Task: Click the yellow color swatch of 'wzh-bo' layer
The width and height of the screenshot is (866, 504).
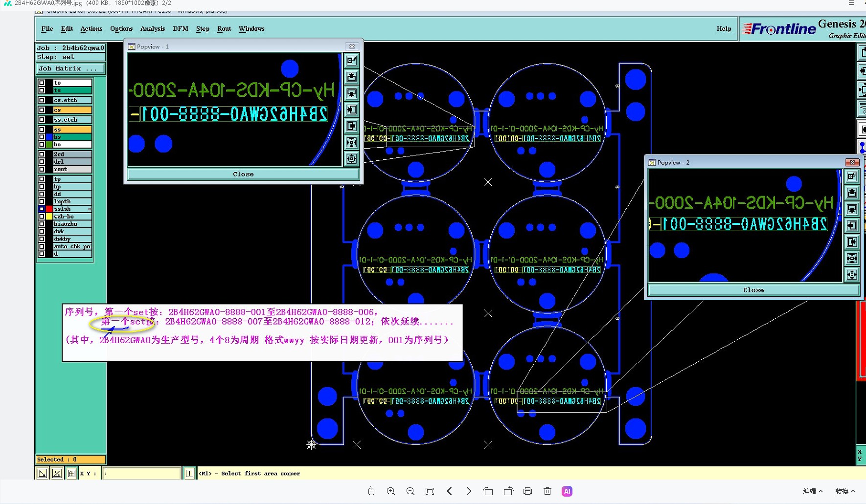Action: click(49, 217)
